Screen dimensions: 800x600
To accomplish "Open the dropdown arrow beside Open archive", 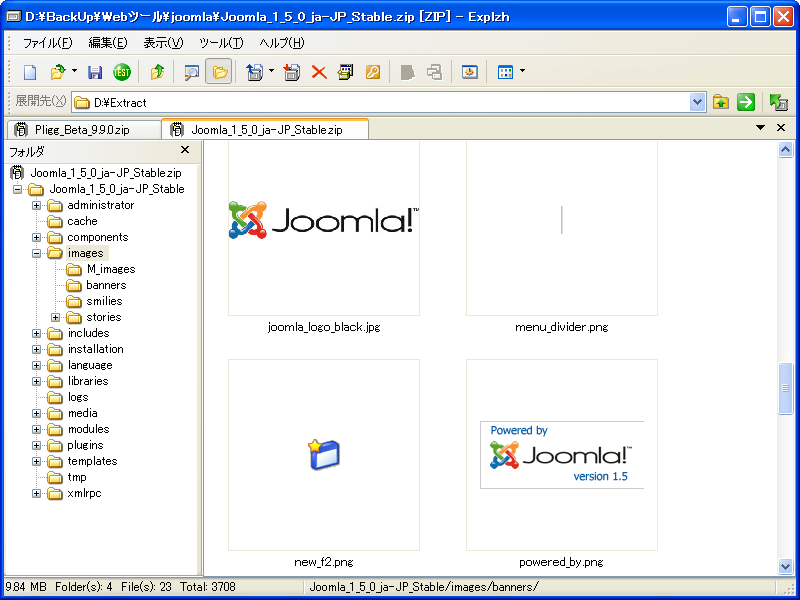I will pos(74,71).
